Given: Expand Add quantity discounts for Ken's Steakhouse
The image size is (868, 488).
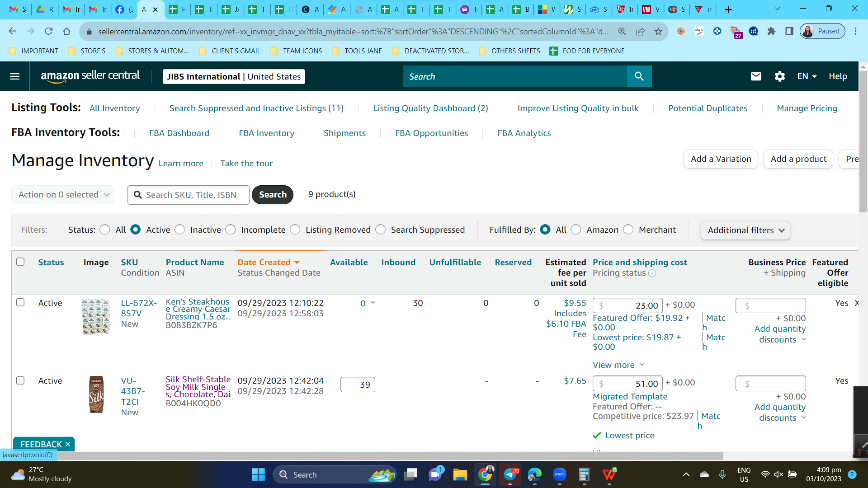Looking at the screenshot, I should point(780,334).
